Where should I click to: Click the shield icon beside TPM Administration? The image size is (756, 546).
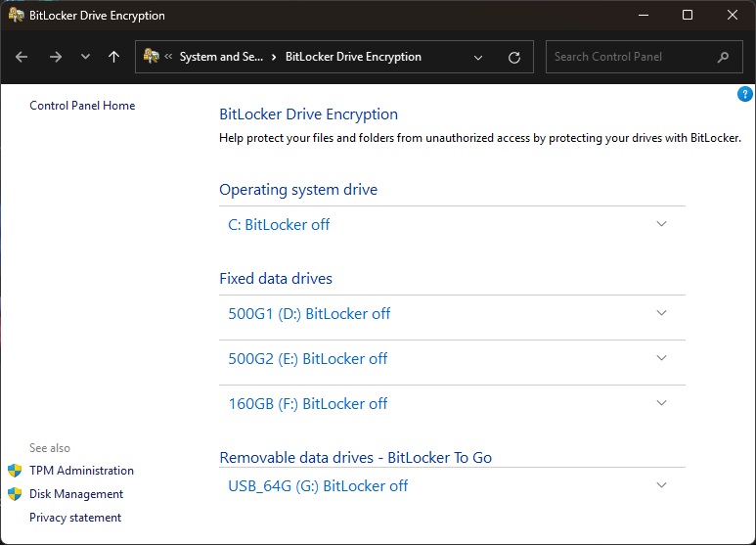point(15,471)
